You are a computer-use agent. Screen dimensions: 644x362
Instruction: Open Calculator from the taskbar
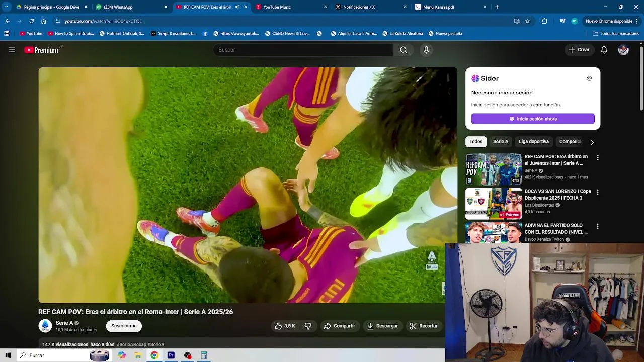[x=204, y=355]
